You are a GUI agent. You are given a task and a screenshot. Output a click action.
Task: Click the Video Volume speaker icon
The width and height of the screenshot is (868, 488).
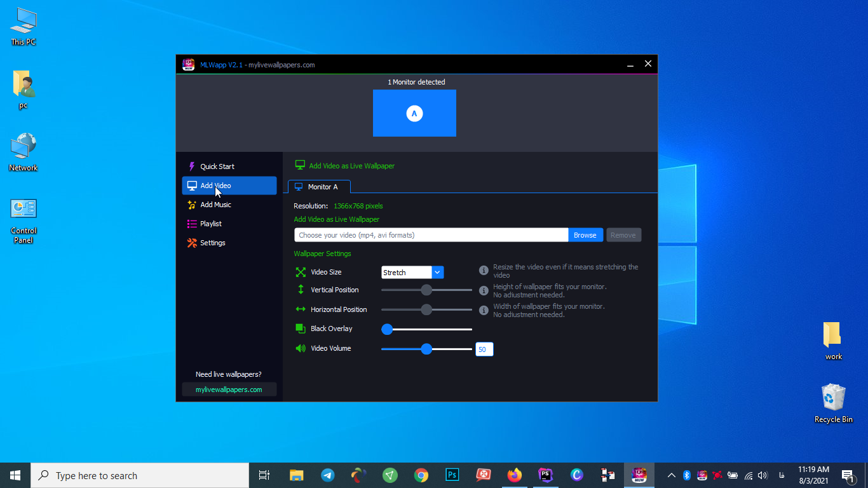click(x=301, y=348)
